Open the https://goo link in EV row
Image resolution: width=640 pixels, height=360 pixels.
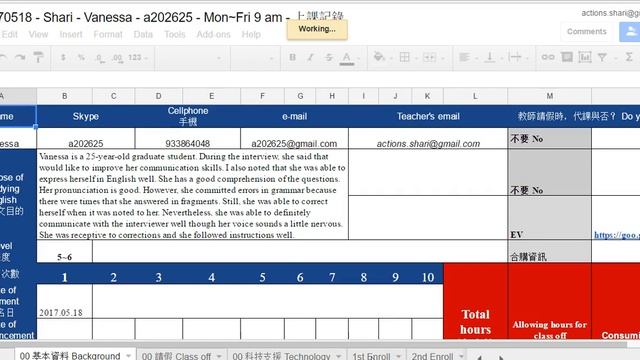point(616,235)
